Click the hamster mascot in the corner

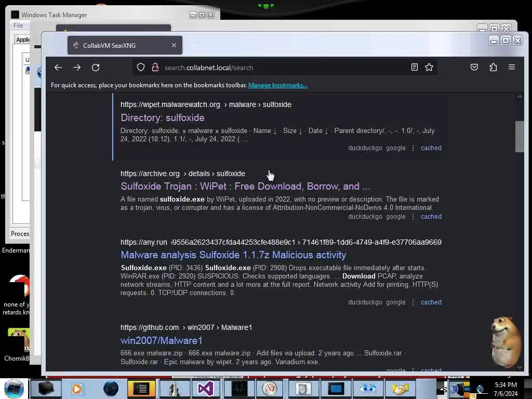tap(506, 342)
